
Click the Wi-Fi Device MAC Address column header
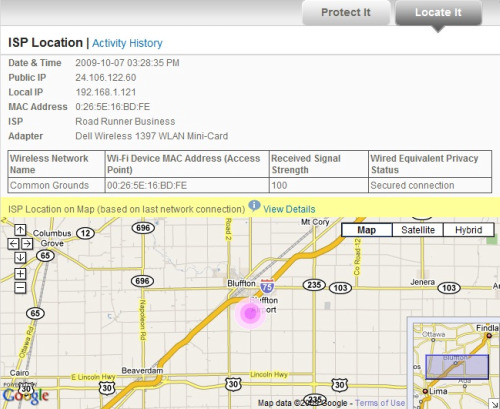pos(187,164)
